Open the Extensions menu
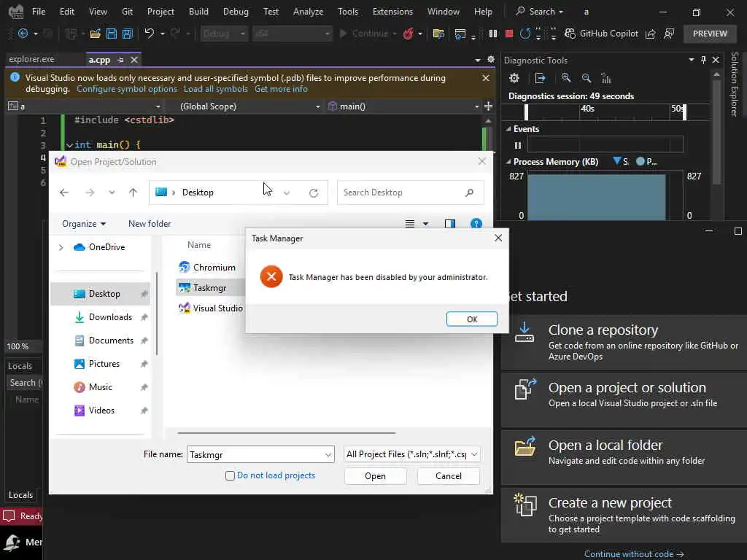The image size is (747, 560). 392,12
